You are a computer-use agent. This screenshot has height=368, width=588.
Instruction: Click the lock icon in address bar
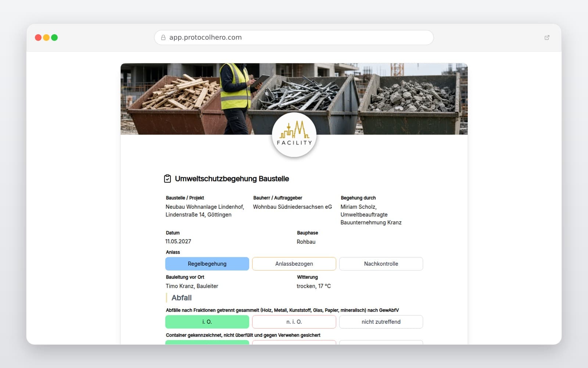pos(163,38)
